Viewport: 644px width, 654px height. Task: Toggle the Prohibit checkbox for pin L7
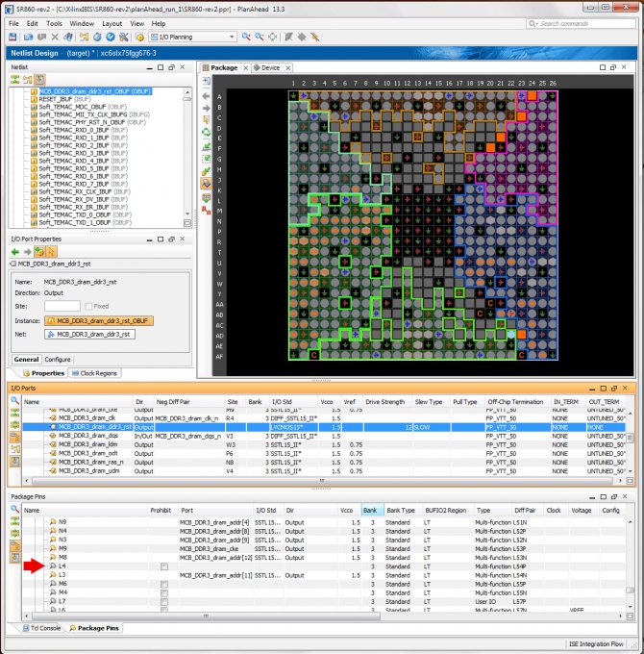pos(164,601)
